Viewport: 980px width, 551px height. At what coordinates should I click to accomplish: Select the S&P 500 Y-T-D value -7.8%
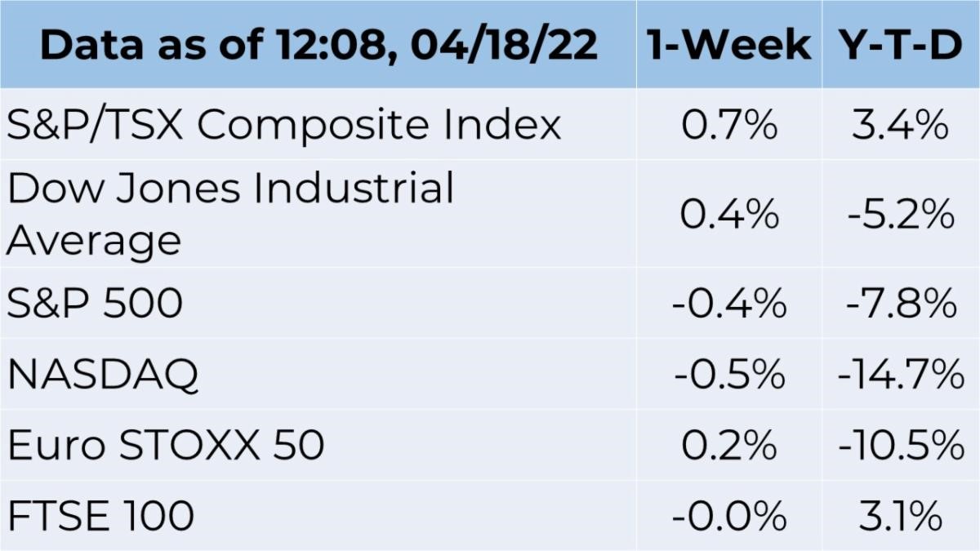900,304
